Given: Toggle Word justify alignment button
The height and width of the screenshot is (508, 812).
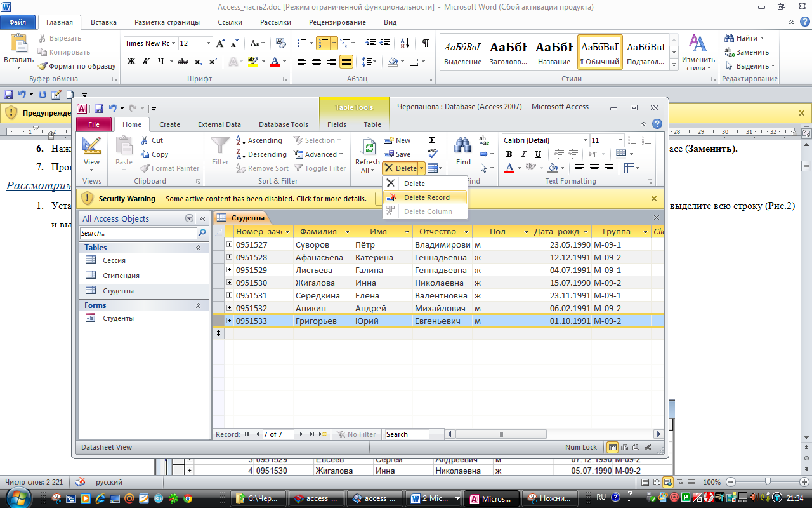Looking at the screenshot, I should [346, 62].
